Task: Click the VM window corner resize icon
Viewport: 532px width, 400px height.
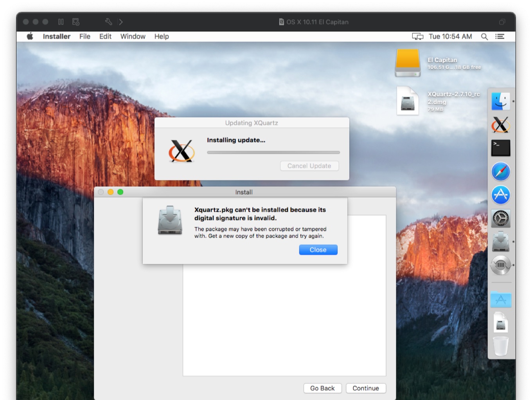Action: [502, 22]
